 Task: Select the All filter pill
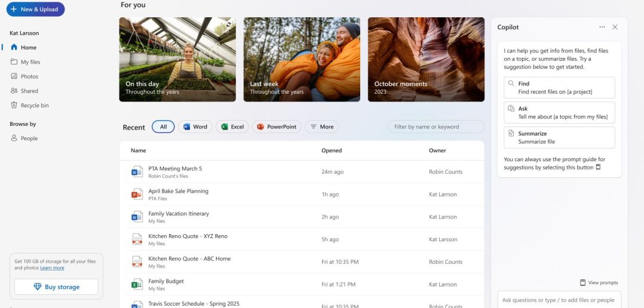[163, 127]
